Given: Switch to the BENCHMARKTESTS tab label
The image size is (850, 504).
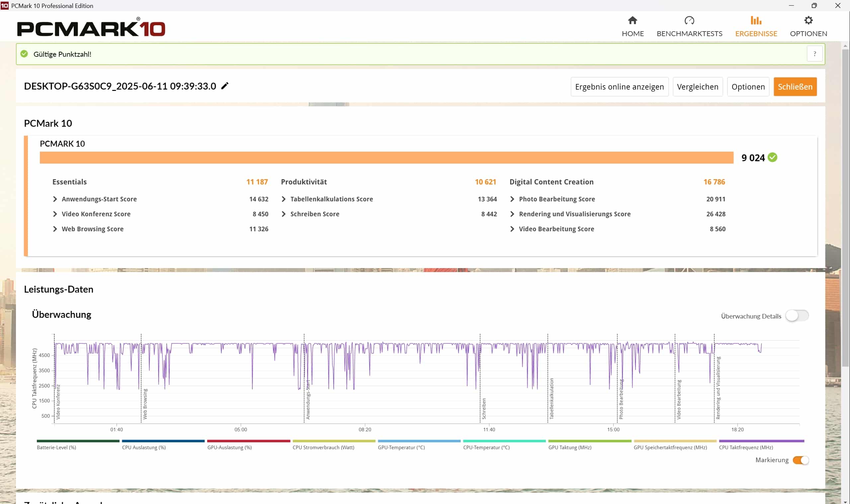Looking at the screenshot, I should pos(689,34).
